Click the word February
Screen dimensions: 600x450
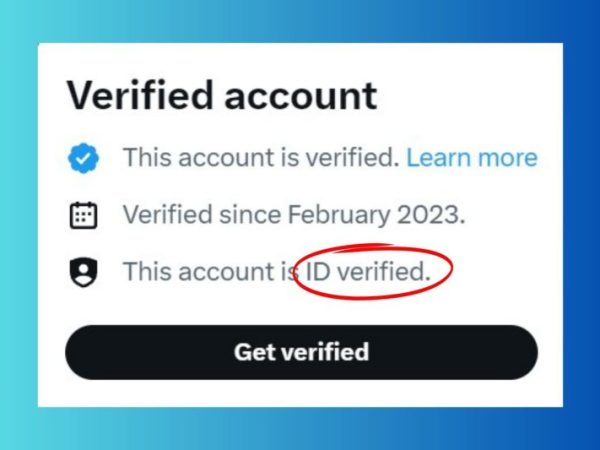point(339,215)
